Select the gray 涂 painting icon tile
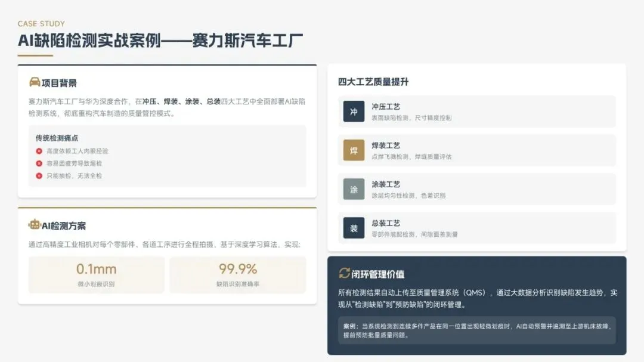The image size is (644, 362). click(354, 189)
